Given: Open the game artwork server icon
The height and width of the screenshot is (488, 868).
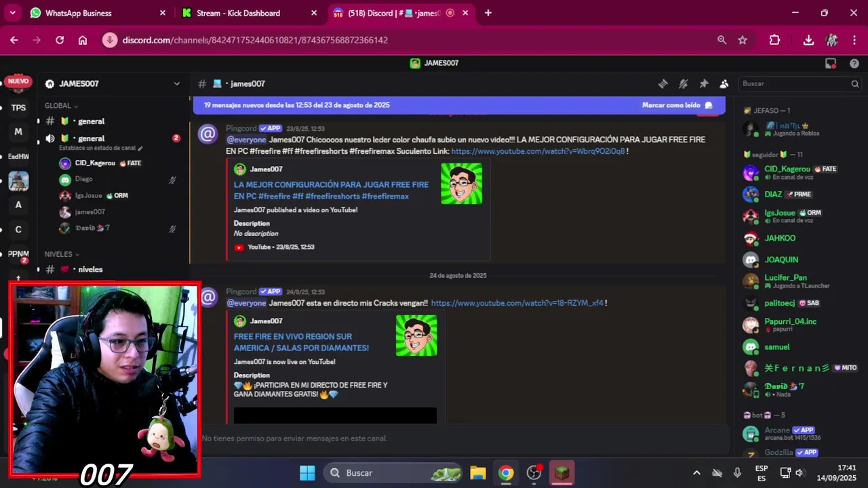Looking at the screenshot, I should point(18,180).
